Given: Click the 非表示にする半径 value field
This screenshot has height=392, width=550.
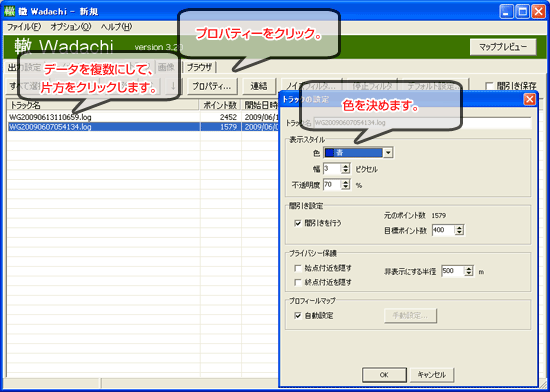Looking at the screenshot, I should click(453, 271).
